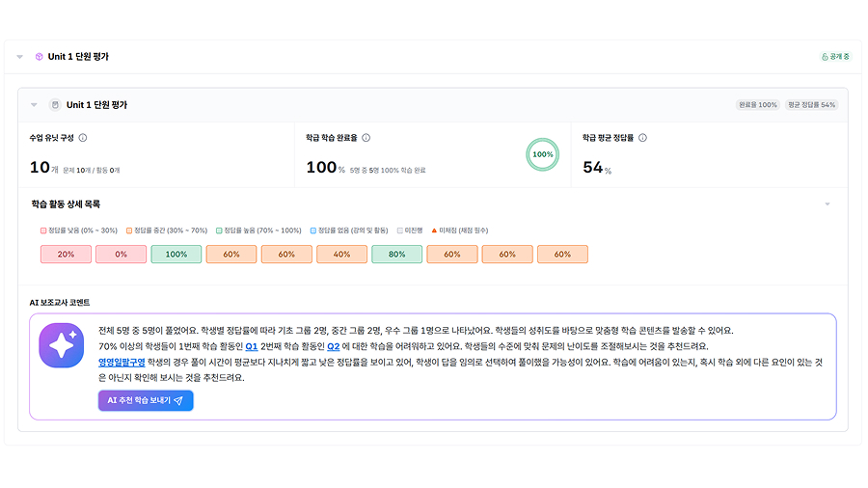Open the 영영일팔구영 student link
Viewport: 868px width, 488px height.
pos(121,362)
